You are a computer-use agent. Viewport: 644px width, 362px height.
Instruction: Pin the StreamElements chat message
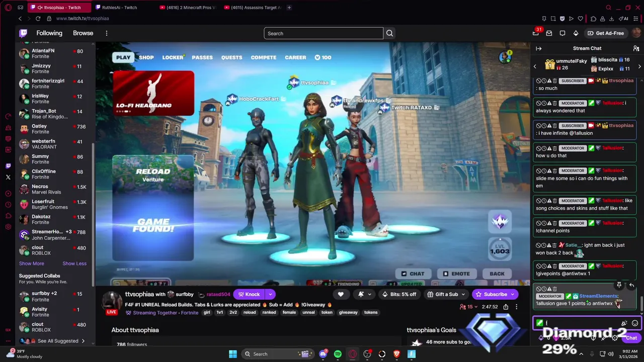(x=619, y=285)
